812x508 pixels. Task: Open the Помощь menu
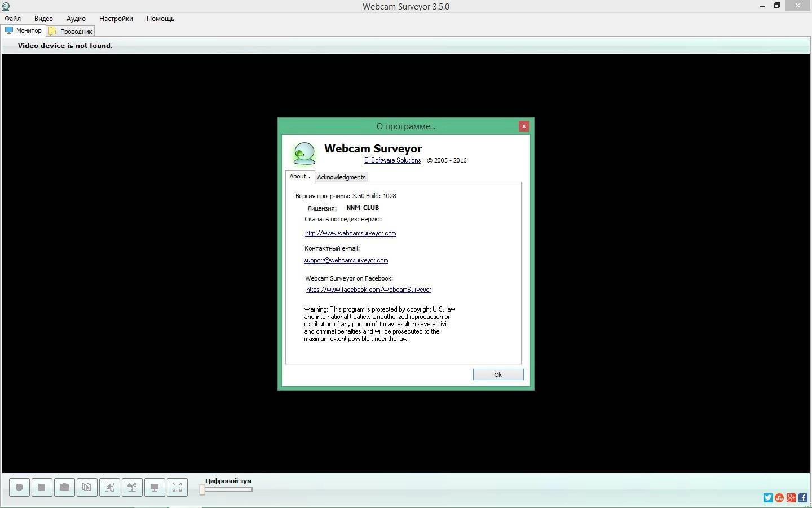160,19
